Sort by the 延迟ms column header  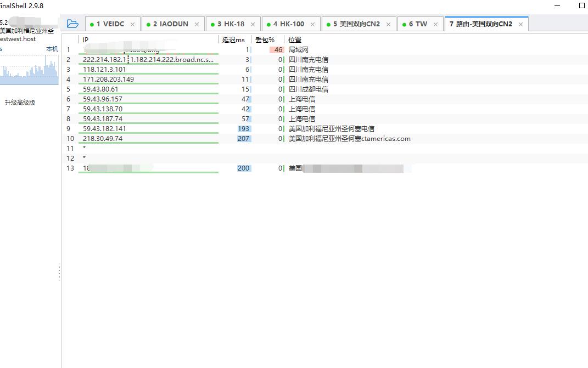pyautogui.click(x=233, y=40)
